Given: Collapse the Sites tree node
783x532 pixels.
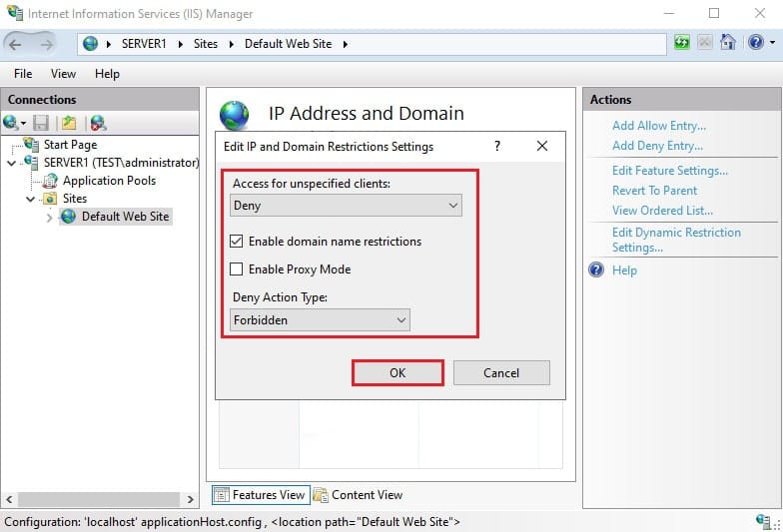Looking at the screenshot, I should tap(30, 200).
